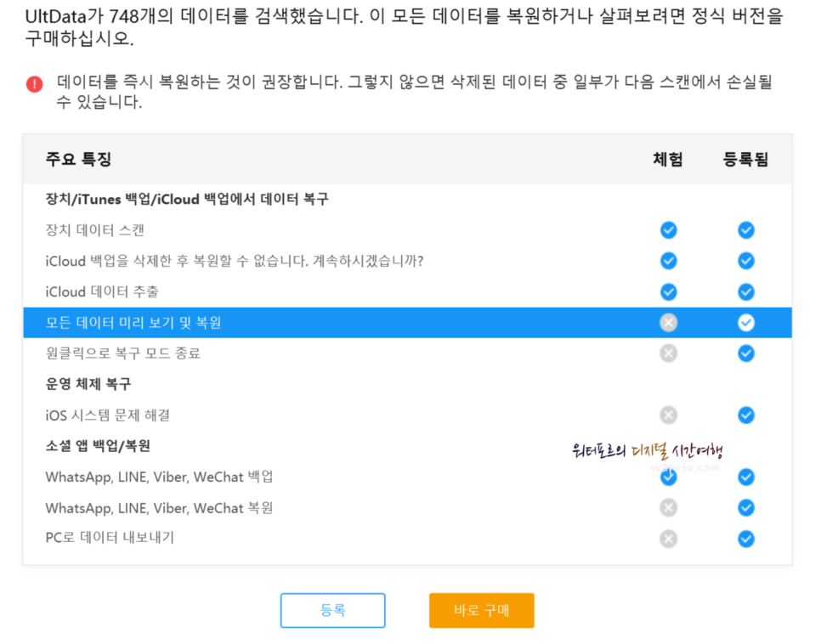Select the 모든 데이터 미리 보기 및 복원 row
The height and width of the screenshot is (644, 821).
click(407, 323)
